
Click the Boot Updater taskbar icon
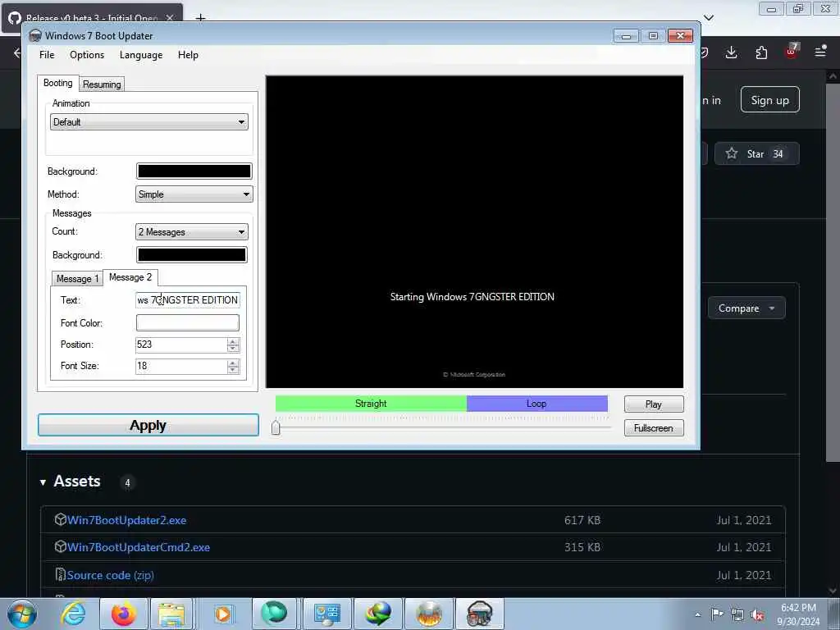click(479, 614)
